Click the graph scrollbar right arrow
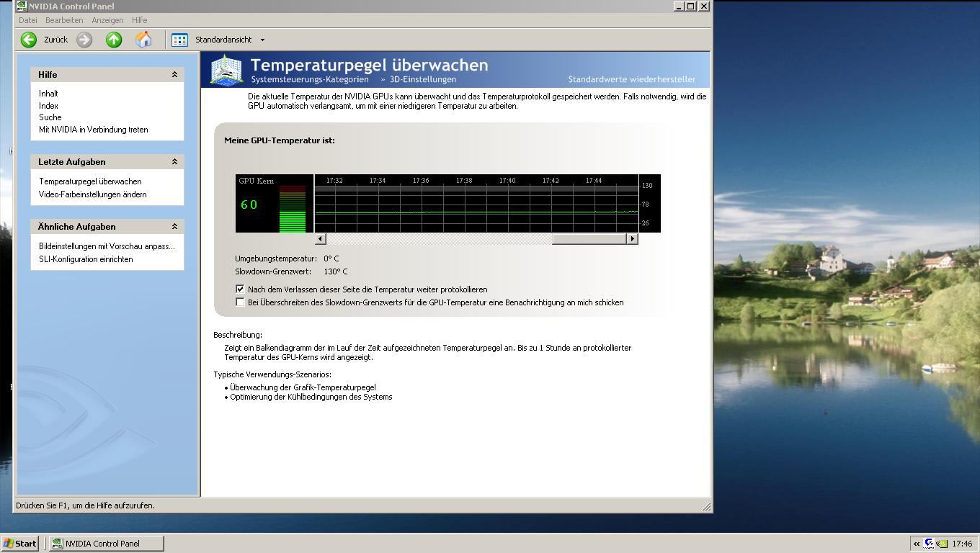 [x=632, y=238]
